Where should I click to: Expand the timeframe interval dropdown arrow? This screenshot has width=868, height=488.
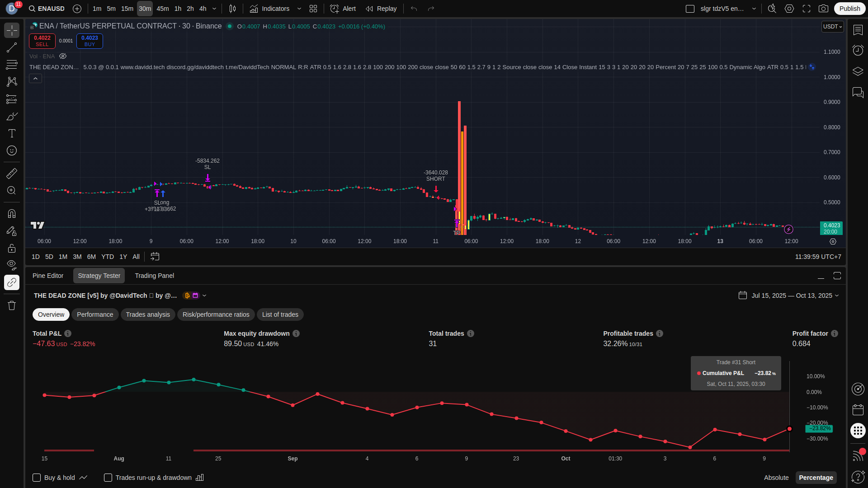click(214, 9)
